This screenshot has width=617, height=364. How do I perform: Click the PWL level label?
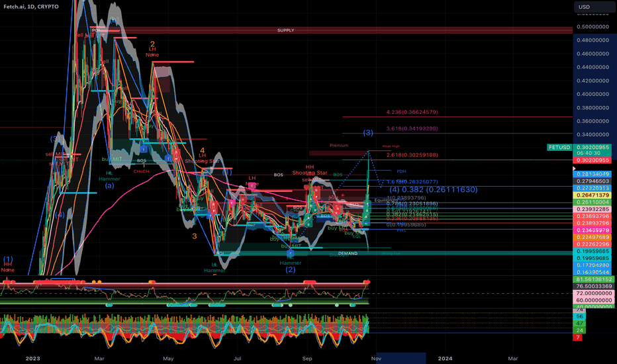pyautogui.click(x=401, y=230)
